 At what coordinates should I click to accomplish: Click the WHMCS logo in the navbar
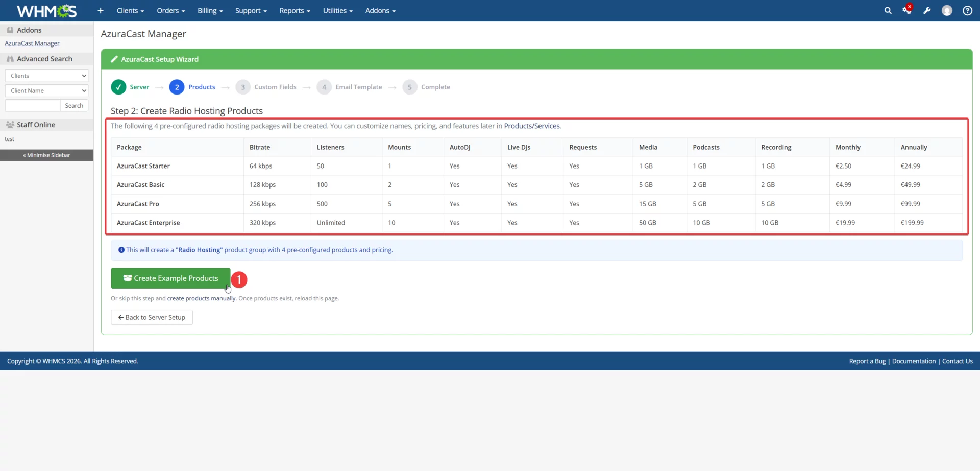point(46,10)
